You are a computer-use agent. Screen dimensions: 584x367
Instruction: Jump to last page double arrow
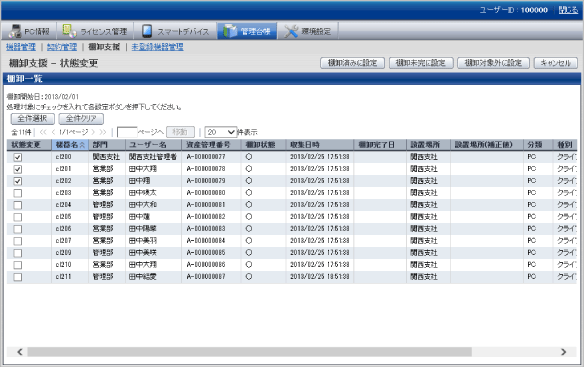(103, 132)
